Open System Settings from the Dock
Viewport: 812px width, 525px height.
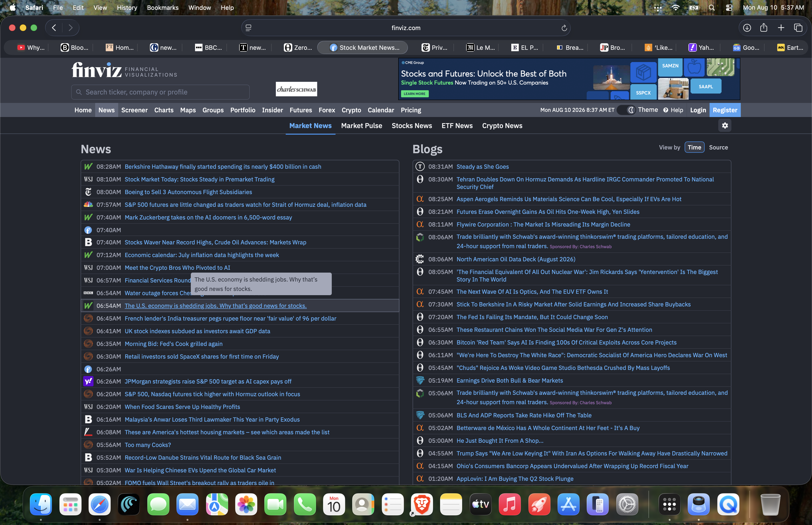pos(627,504)
